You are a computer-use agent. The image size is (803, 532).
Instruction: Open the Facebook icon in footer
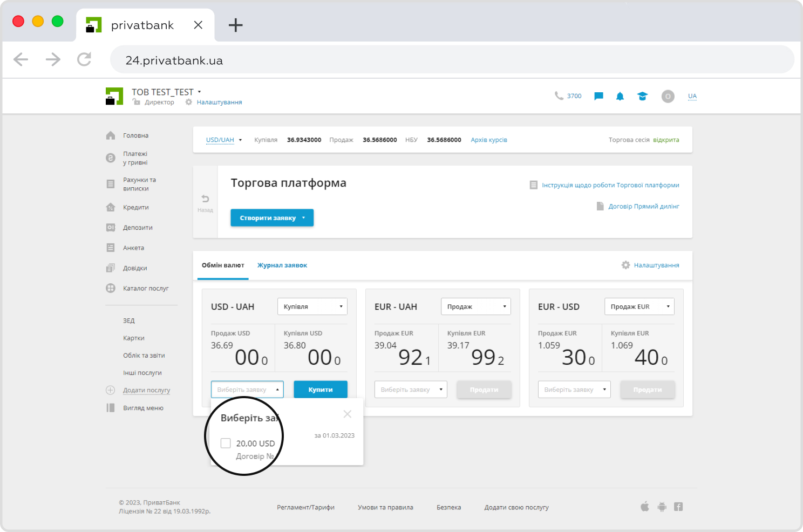(678, 507)
